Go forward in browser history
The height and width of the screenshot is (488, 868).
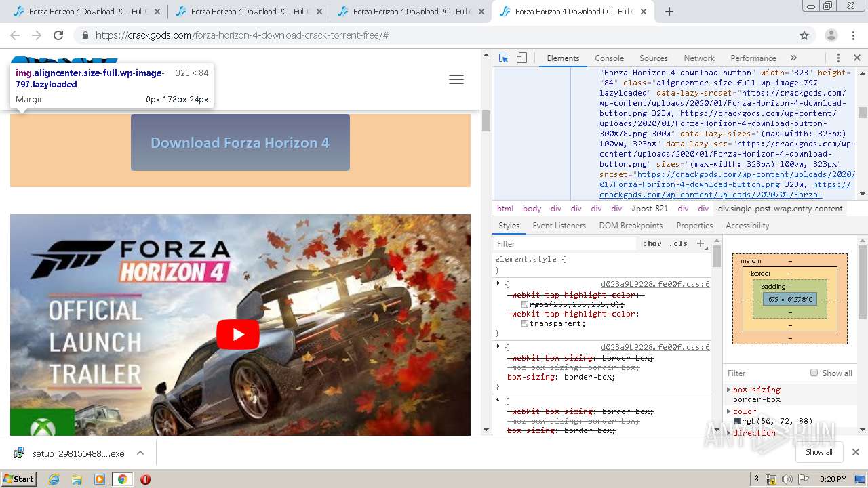pyautogui.click(x=37, y=35)
